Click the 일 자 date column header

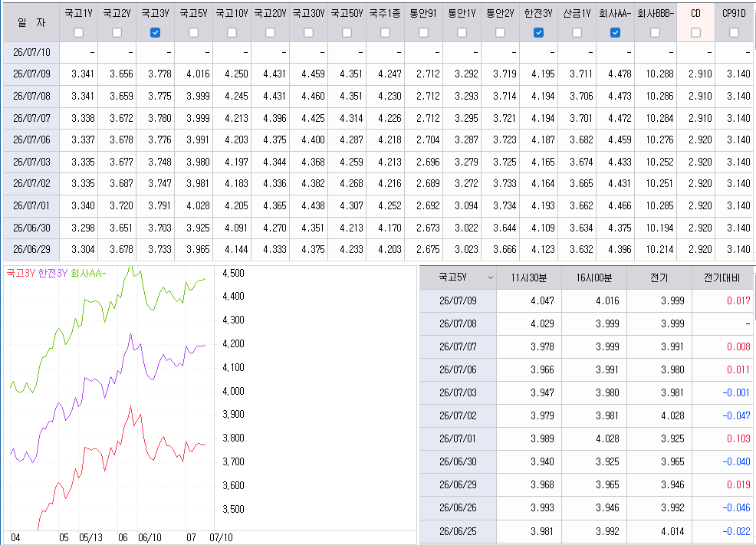click(x=31, y=23)
